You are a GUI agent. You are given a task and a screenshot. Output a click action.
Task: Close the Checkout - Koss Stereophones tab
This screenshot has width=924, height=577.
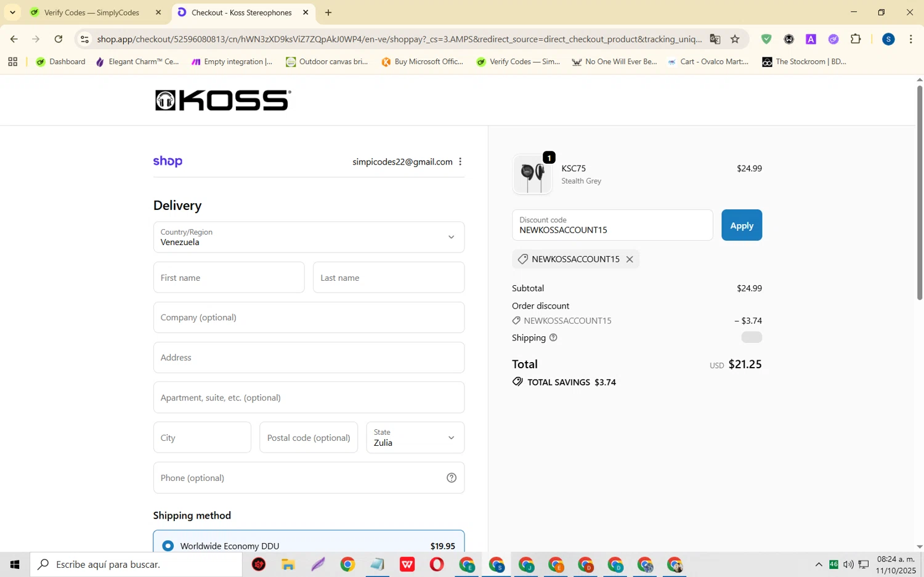tap(306, 12)
